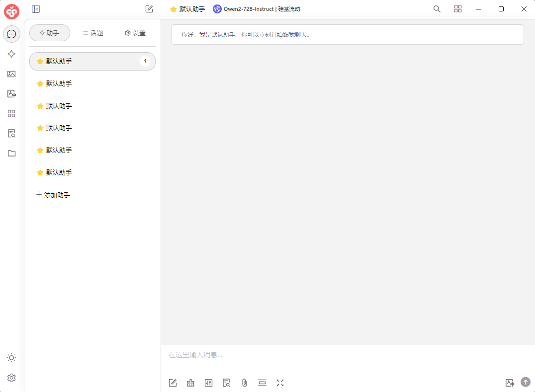Click the translate icon beside the send button

tap(509, 383)
